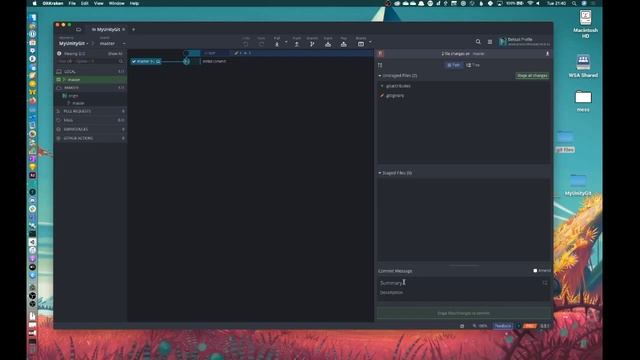This screenshot has height=360, width=640.
Task: Open the repository folder icon left of the tab
Action: click(x=78, y=29)
